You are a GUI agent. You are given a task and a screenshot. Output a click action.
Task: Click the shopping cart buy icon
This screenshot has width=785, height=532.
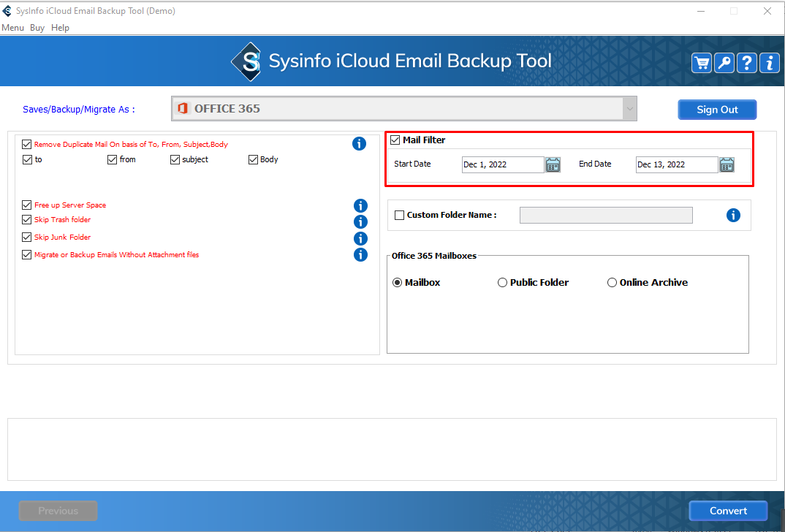702,63
